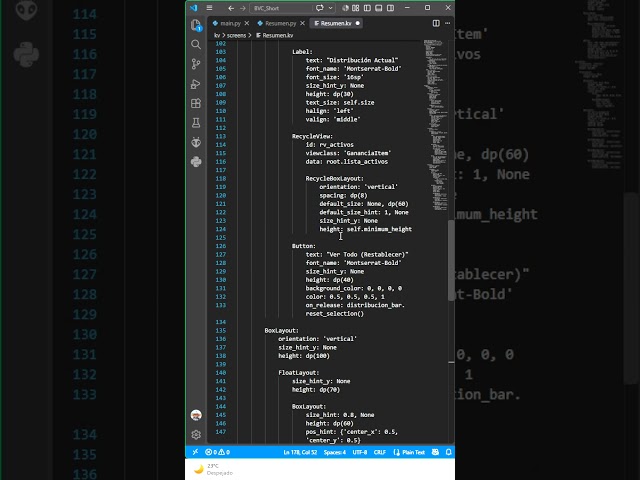Close the main.py tab
Image resolution: width=640 pixels, height=480 pixels.
[x=247, y=23]
